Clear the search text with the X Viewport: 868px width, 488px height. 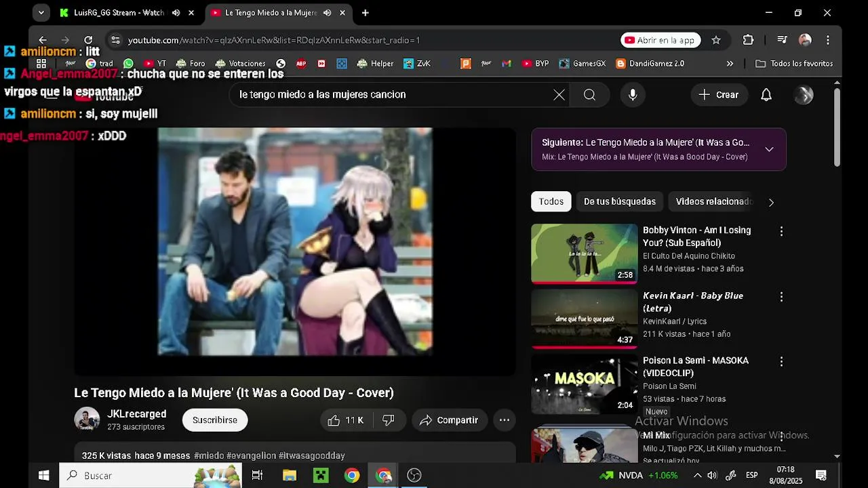(x=559, y=95)
